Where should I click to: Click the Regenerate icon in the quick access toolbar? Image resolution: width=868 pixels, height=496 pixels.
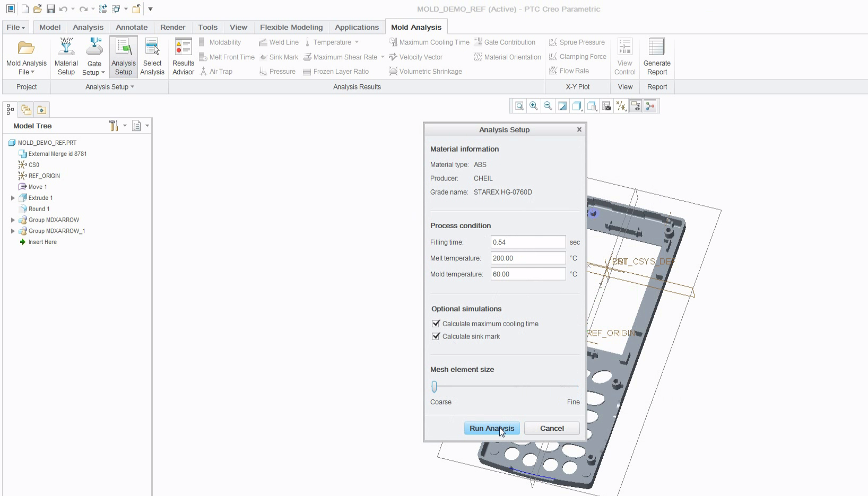click(x=103, y=9)
